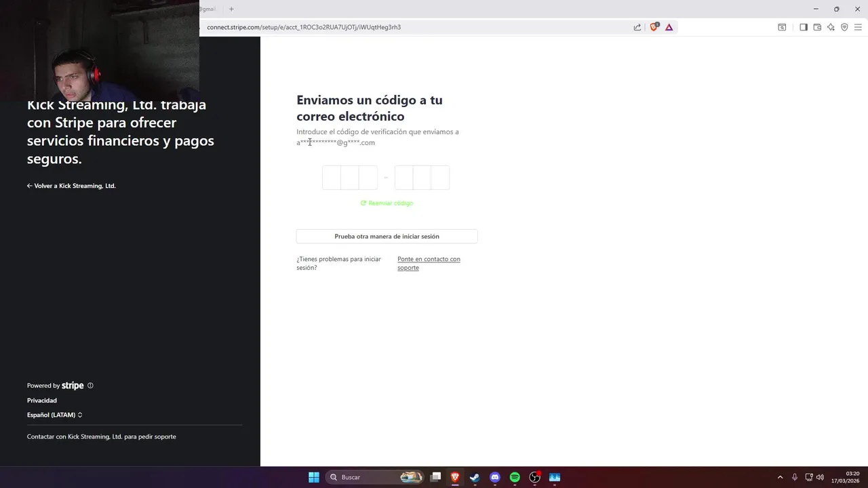This screenshot has width=868, height=488.
Task: Show hidden system tray icons
Action: pos(780,477)
